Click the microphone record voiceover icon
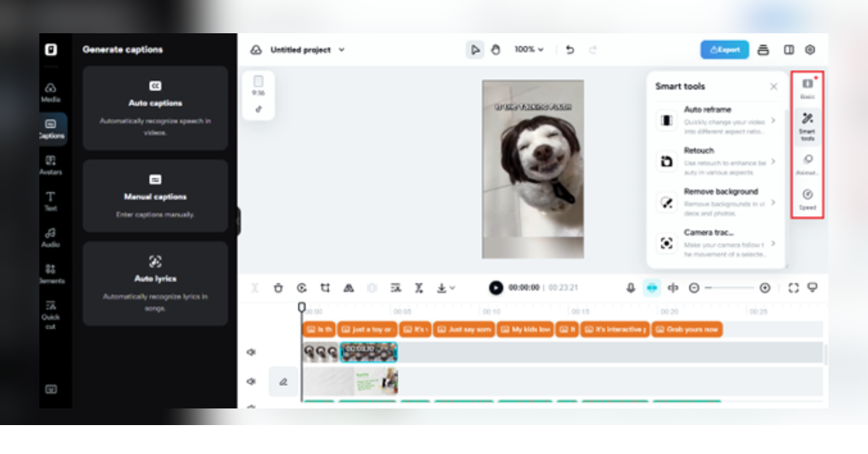The width and height of the screenshot is (868, 454). [630, 288]
